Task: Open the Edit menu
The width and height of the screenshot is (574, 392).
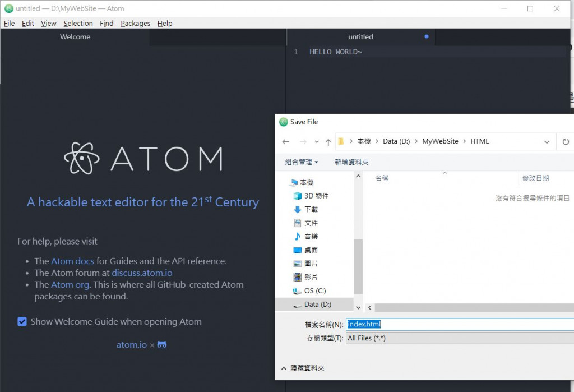Action: (x=28, y=23)
